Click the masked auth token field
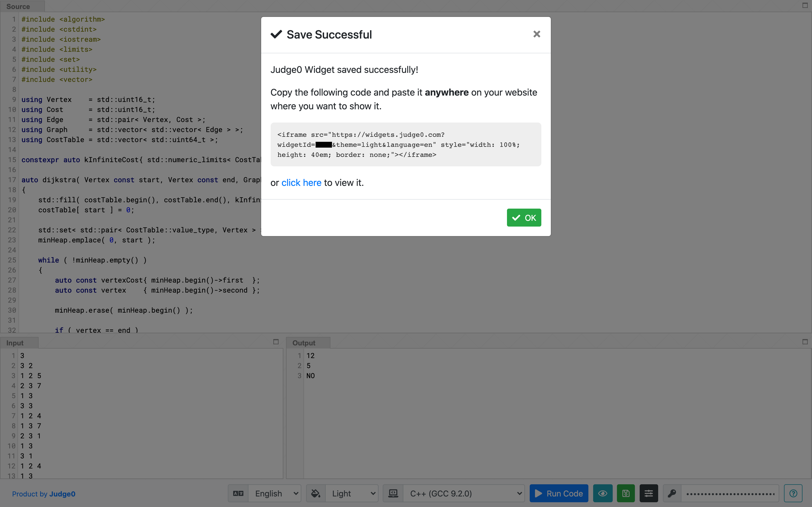Viewport: 812px width, 507px height. click(x=730, y=493)
